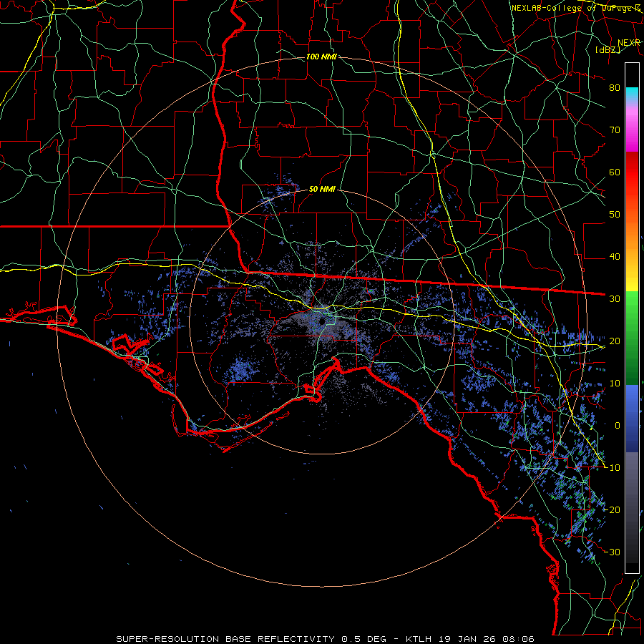Screen dimensions: 644x644
Task: Click the [dBZ] units label
Action: click(608, 49)
